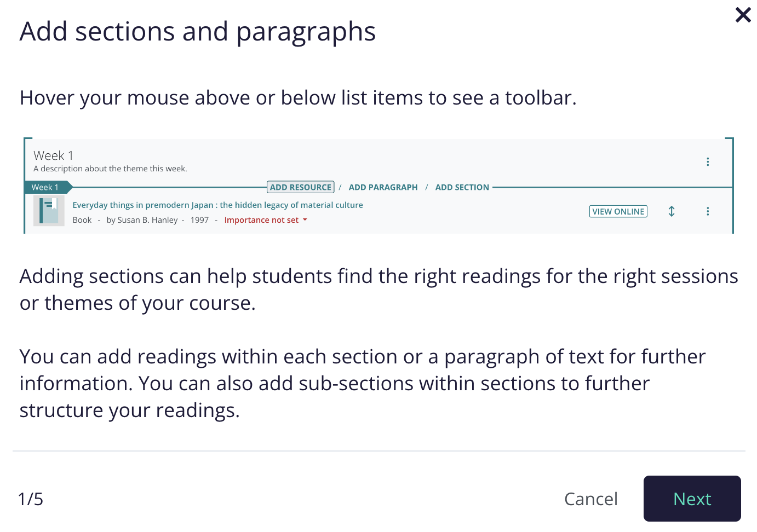The height and width of the screenshot is (532, 757).
Task: Click the book cover thumbnail icon
Action: (x=49, y=211)
